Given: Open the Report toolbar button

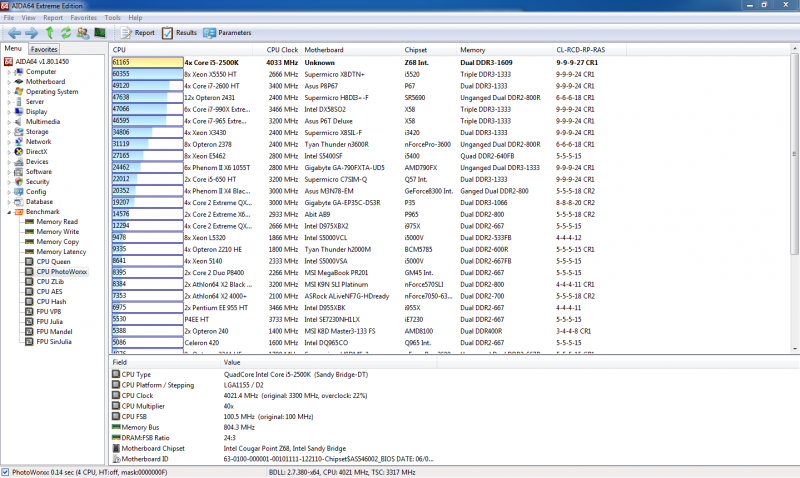Looking at the screenshot, I should (x=137, y=33).
